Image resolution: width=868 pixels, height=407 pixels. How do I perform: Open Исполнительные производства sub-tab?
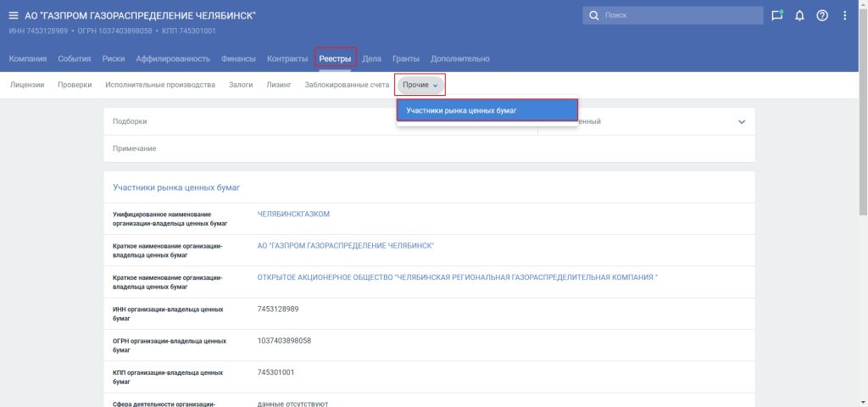[x=160, y=85]
